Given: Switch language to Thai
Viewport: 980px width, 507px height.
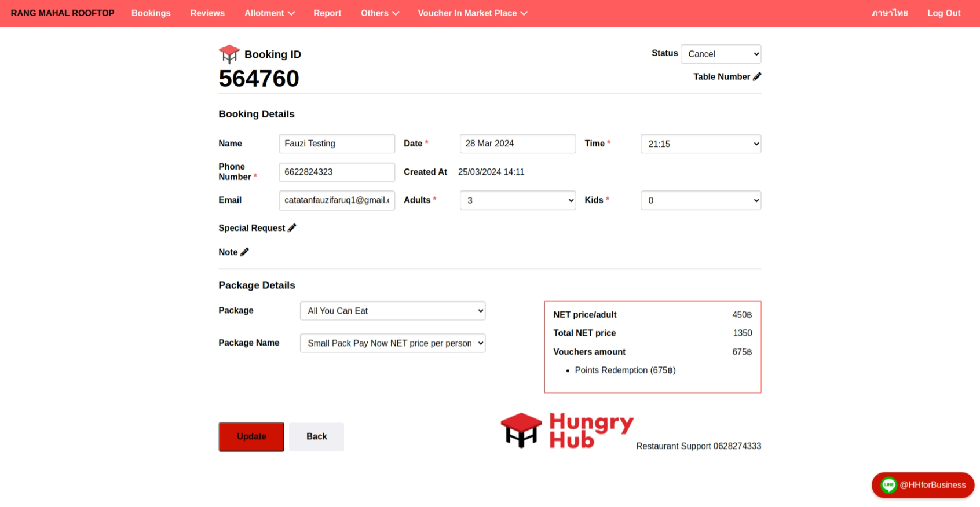Looking at the screenshot, I should pyautogui.click(x=890, y=13).
